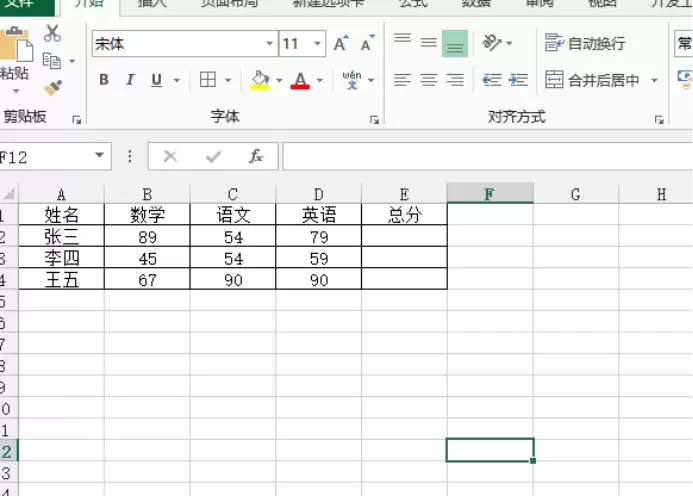Viewport: 693px width, 496px height.
Task: Apply center horizontal alignment
Action: [x=428, y=80]
